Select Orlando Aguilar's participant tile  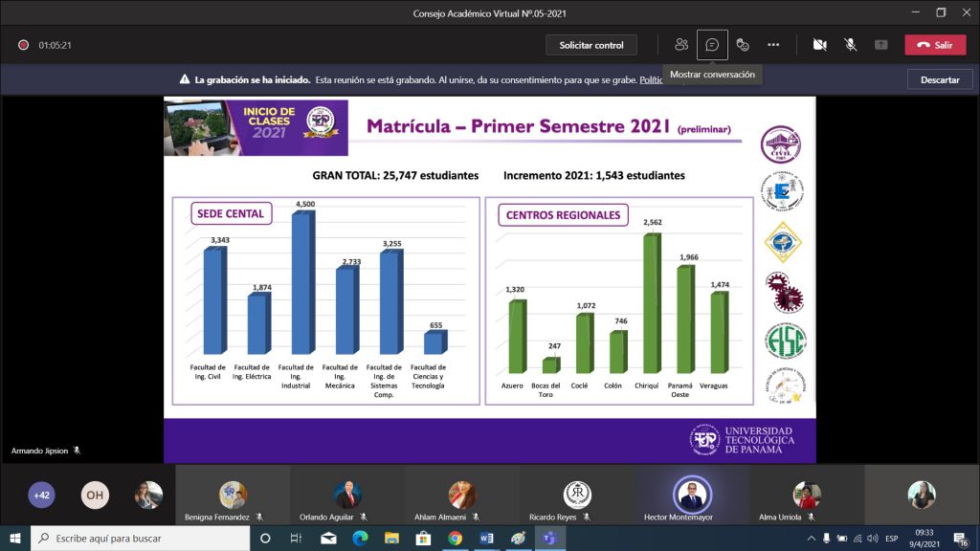coord(347,496)
